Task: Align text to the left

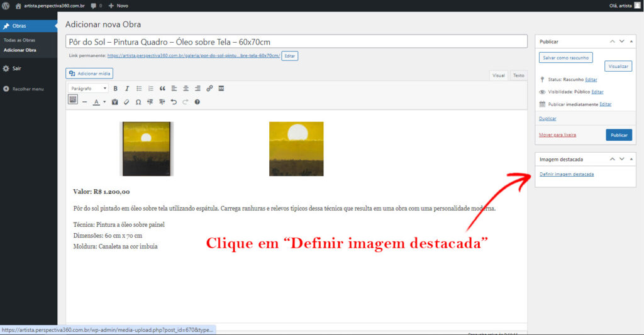Action: point(174,88)
